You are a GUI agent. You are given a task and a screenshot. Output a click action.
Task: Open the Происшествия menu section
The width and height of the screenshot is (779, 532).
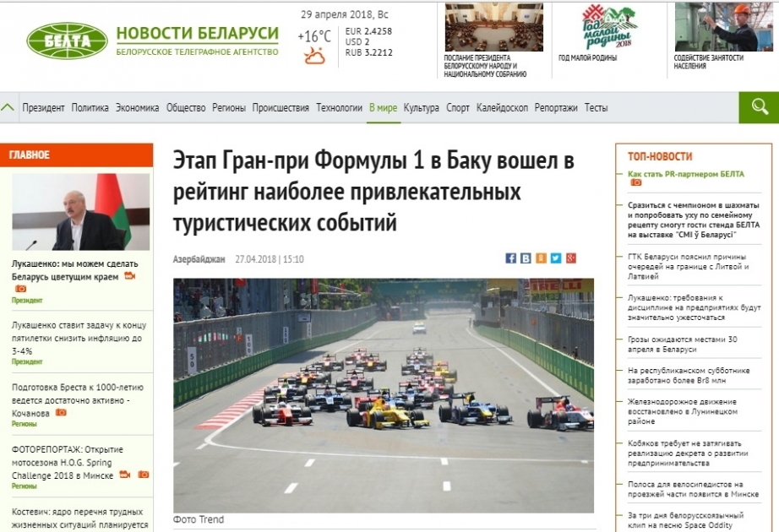281,108
